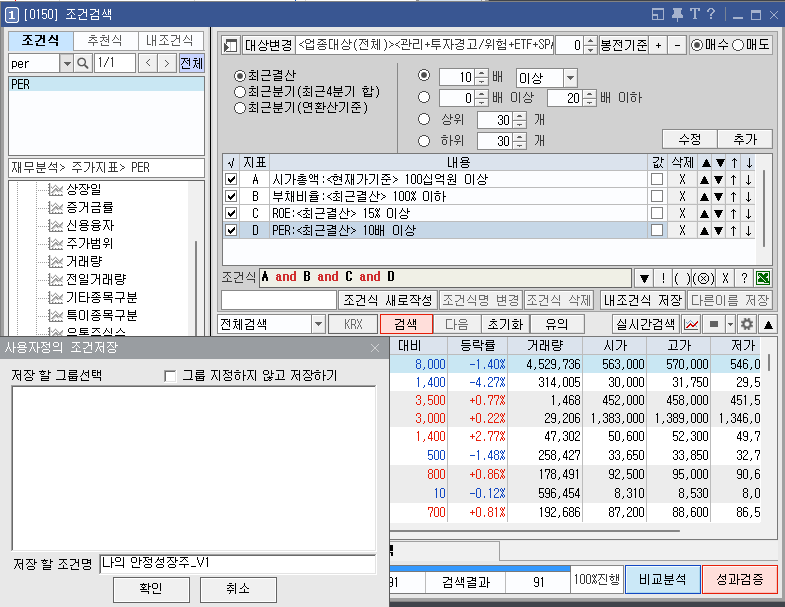This screenshot has height=607, width=785.
Task: Move condition A to bottom with arrow
Action: point(748,179)
